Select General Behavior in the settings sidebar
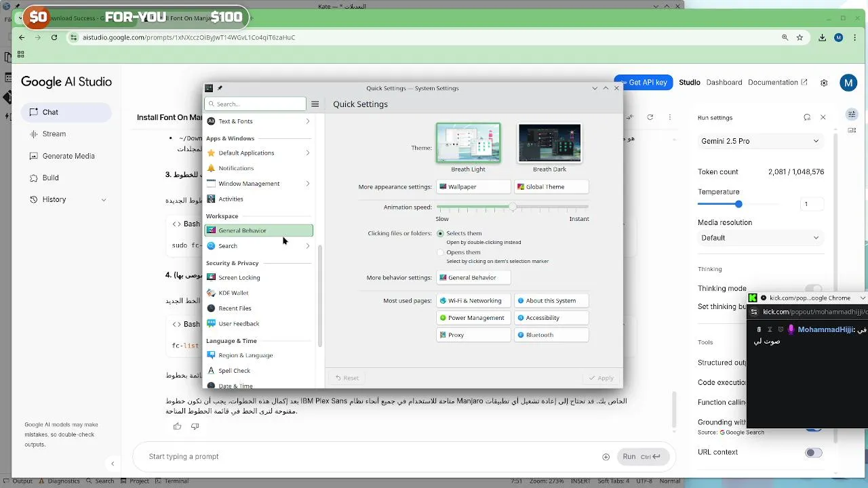The width and height of the screenshot is (868, 488). click(258, 230)
